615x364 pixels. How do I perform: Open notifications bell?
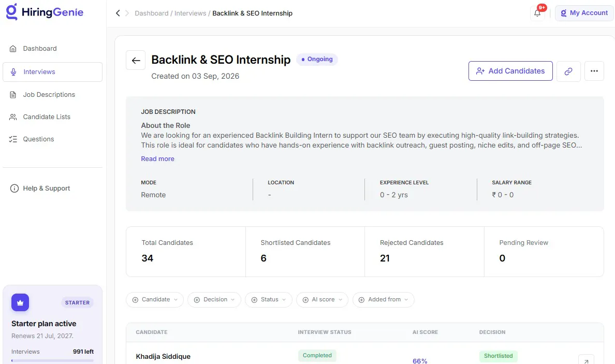tap(537, 13)
